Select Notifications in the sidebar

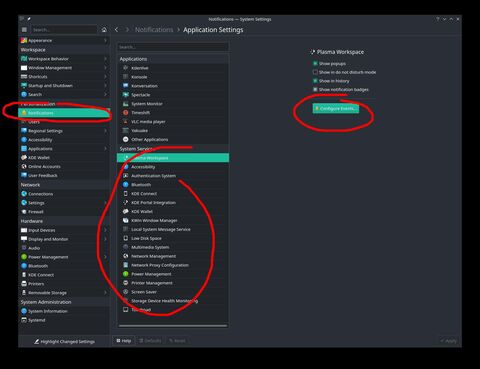(x=64, y=113)
